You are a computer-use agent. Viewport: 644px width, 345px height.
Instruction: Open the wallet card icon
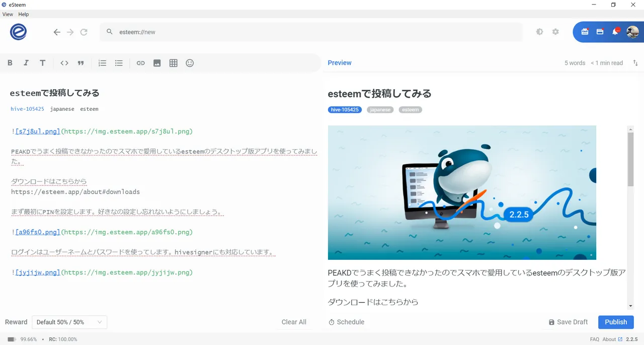pyautogui.click(x=600, y=32)
